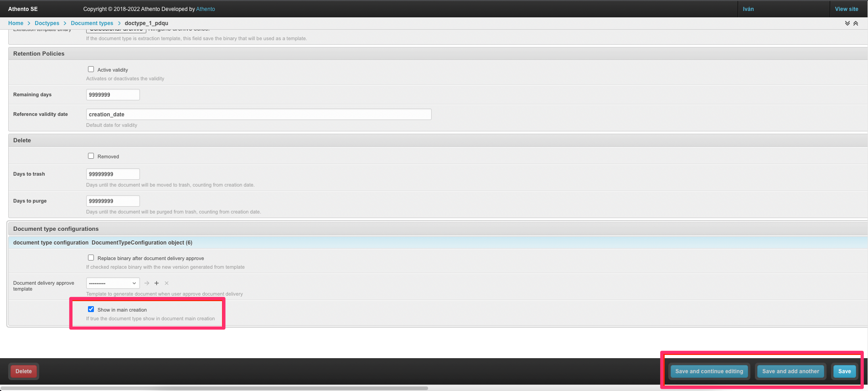Navigate to Document types breadcrumb link
868x391 pixels.
(92, 23)
